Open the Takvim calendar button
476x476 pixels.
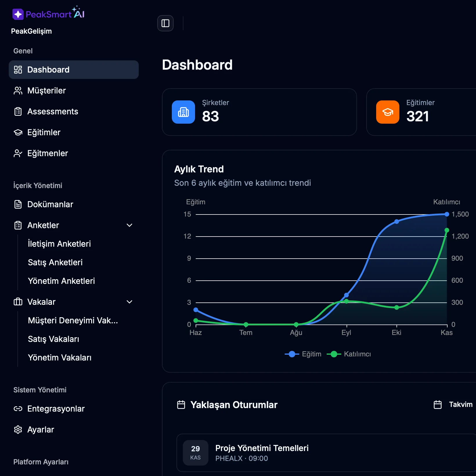(453, 405)
